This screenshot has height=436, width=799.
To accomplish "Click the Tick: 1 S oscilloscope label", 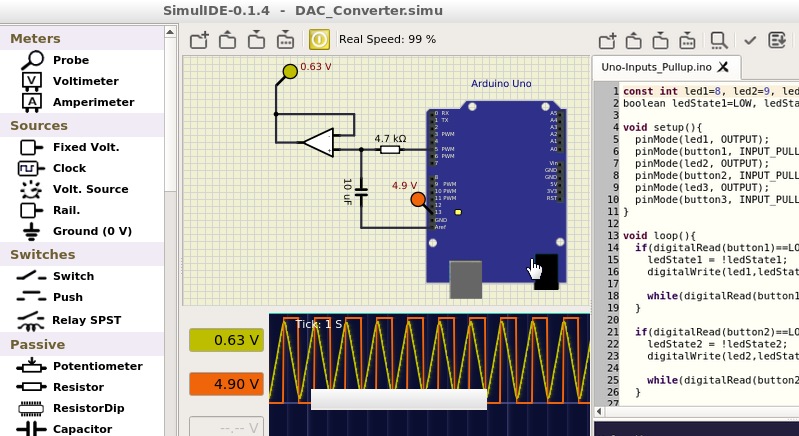I will 318,324.
